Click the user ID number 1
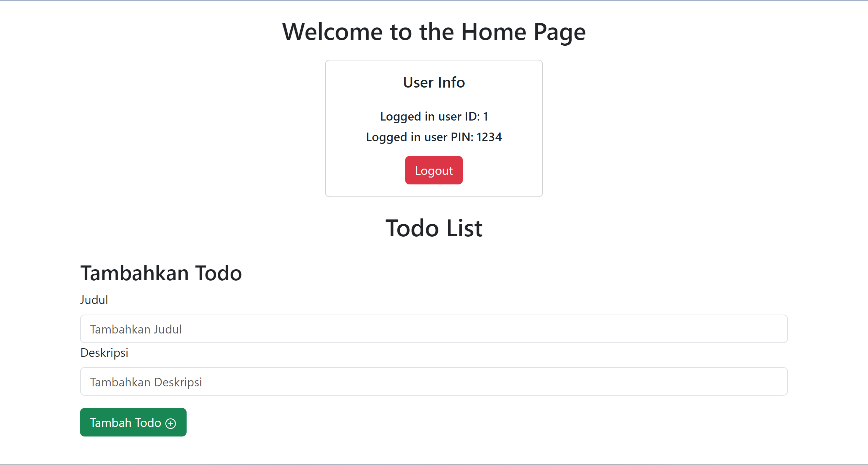Screen dimensions: 868x465 click(x=486, y=116)
